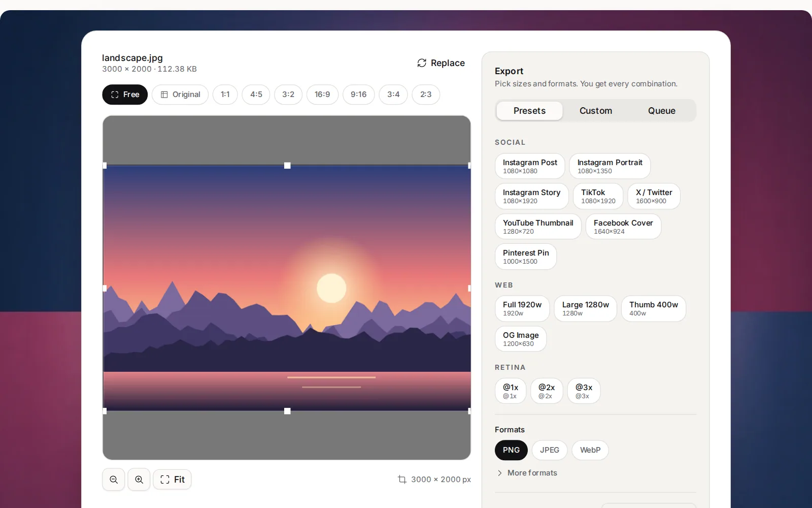Toggle the @1x retina preset
Image resolution: width=812 pixels, height=508 pixels.
tap(511, 391)
